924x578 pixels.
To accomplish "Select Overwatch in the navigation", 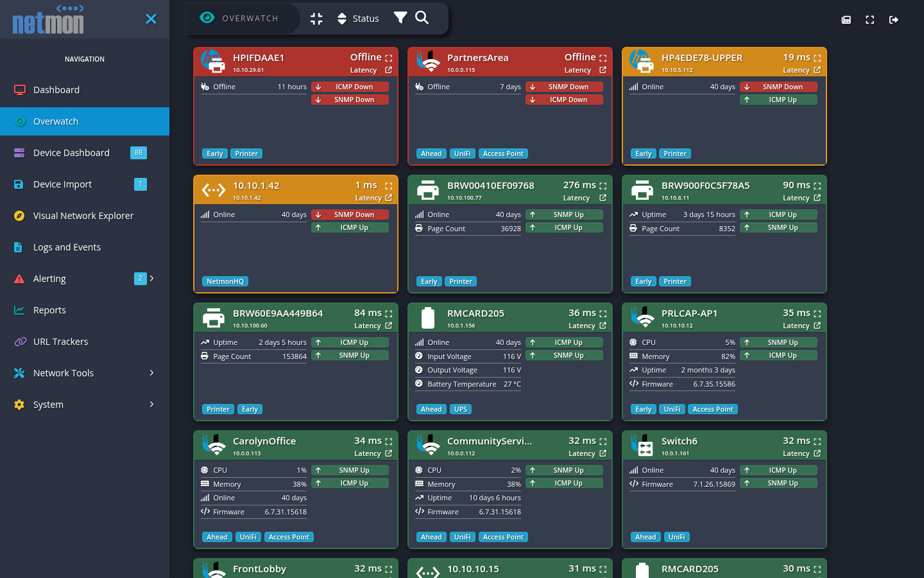I will tap(85, 121).
